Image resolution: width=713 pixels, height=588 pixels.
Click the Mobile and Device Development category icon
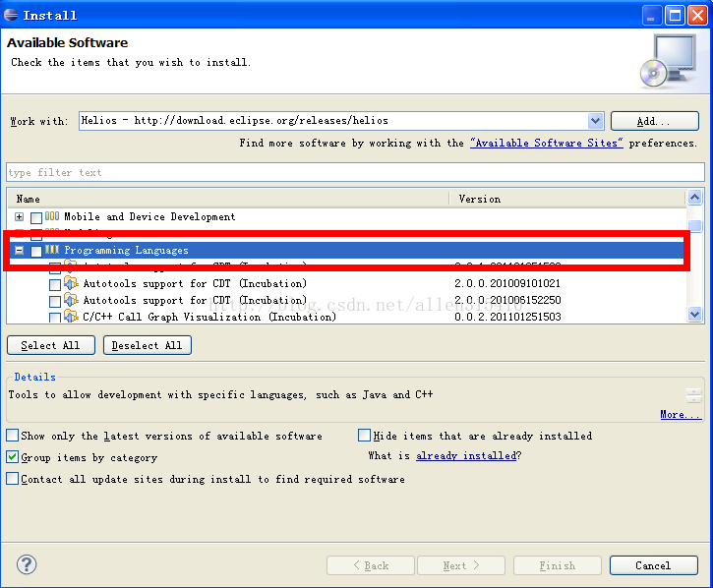[52, 216]
